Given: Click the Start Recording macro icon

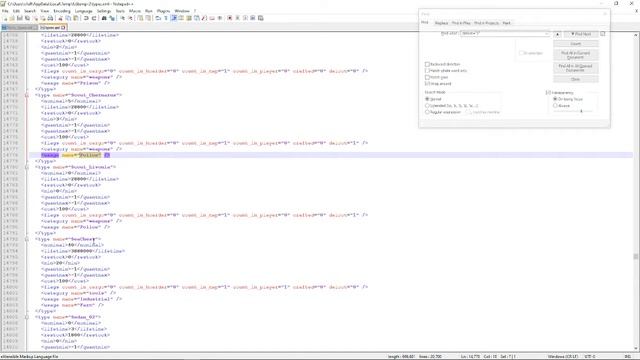Looking at the screenshot, I should (x=230, y=18).
